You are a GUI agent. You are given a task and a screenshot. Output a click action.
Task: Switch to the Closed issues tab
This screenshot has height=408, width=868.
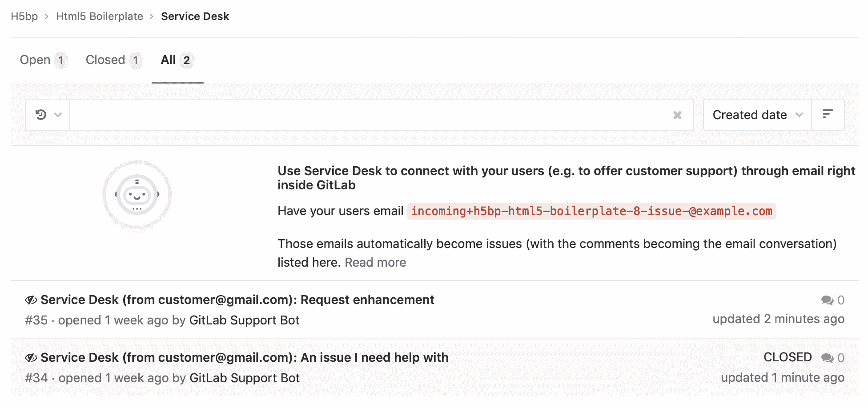click(106, 60)
